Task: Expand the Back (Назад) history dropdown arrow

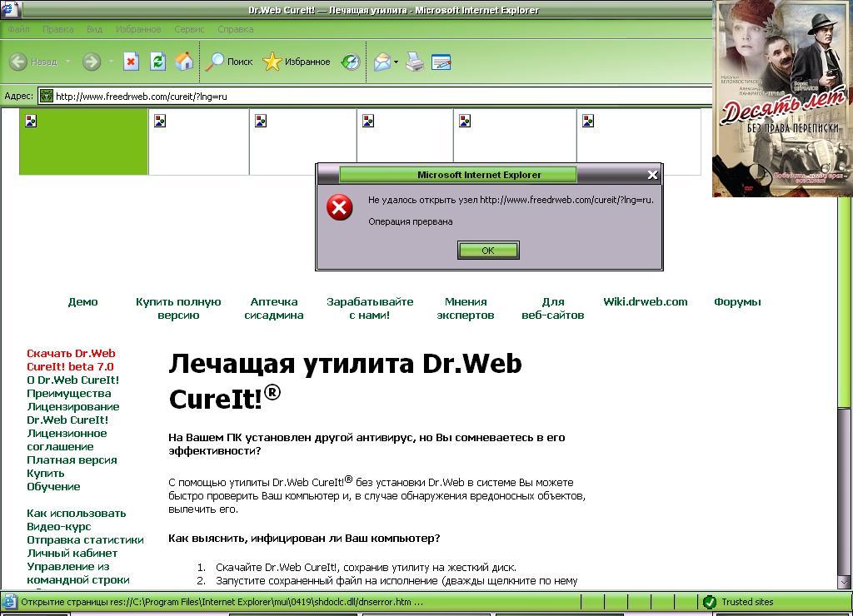Action: click(67, 62)
